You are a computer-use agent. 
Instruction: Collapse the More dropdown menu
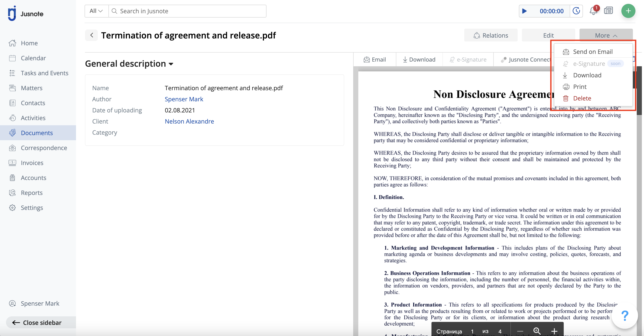coord(606,35)
